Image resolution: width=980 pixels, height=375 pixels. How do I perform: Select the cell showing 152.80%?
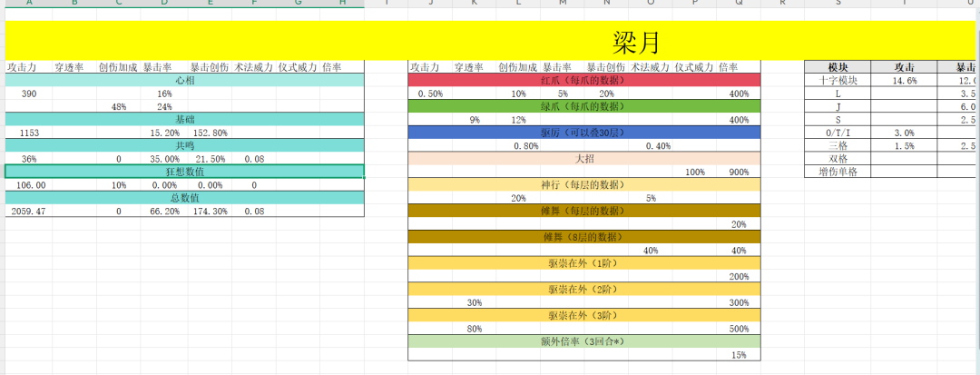click(210, 133)
